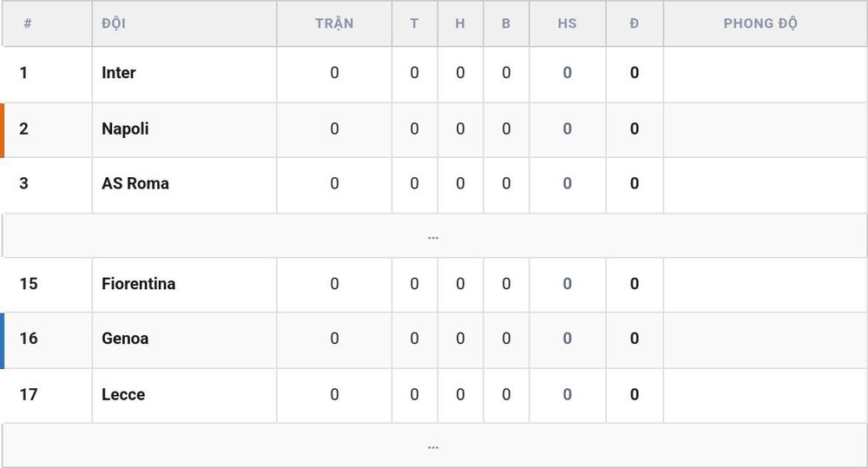
Task: Select Genoa team name
Action: click(x=125, y=339)
